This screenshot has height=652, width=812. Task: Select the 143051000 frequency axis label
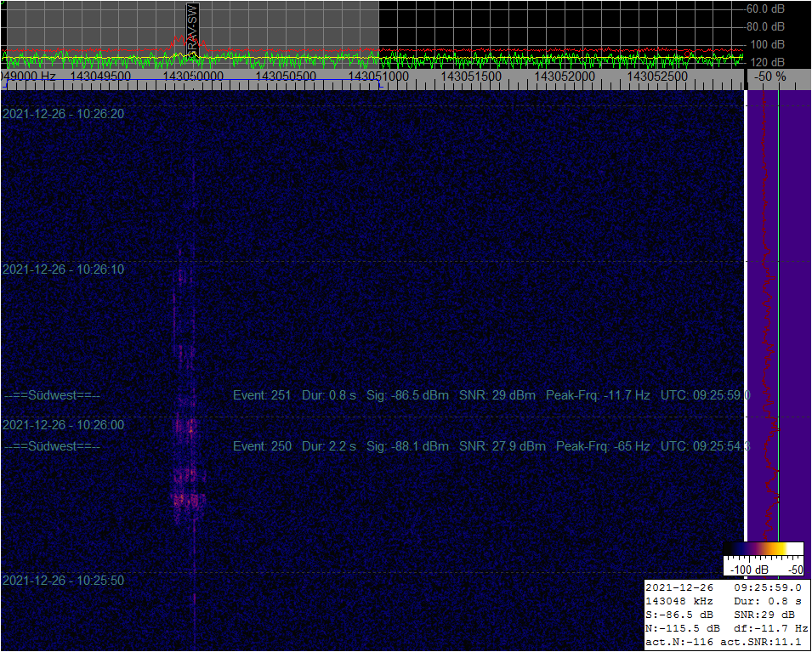point(378,77)
